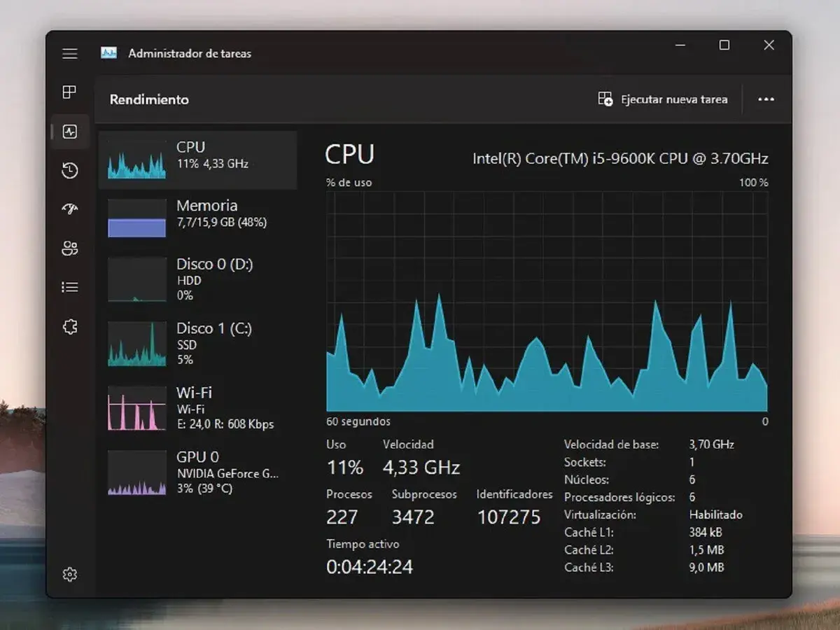The width and height of the screenshot is (840, 630).
Task: Click the Velocidad de base 3,70 GHz value
Action: [711, 444]
